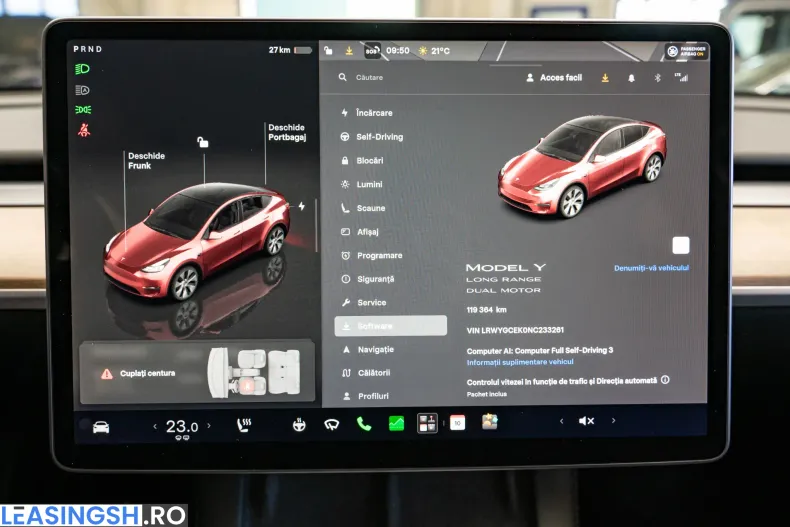790x527 pixels.
Task: Open the all-apps launcher icon
Action: [427, 423]
